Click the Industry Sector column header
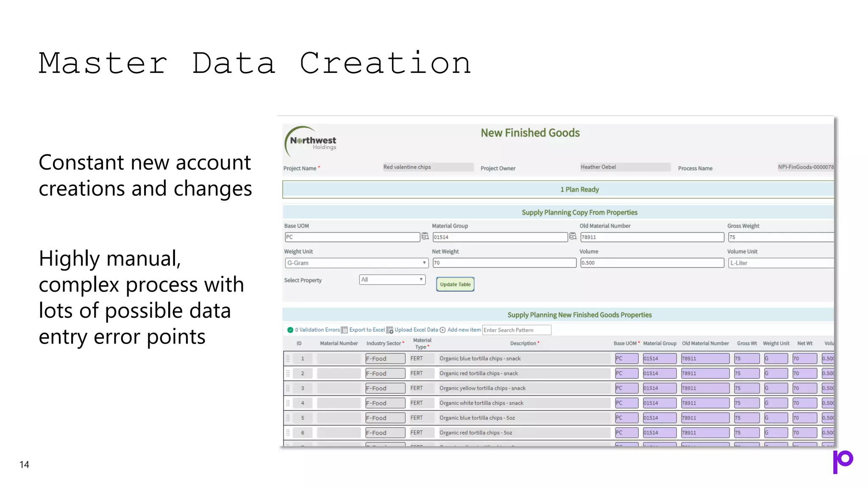This screenshot has height=488, width=868. click(x=385, y=344)
